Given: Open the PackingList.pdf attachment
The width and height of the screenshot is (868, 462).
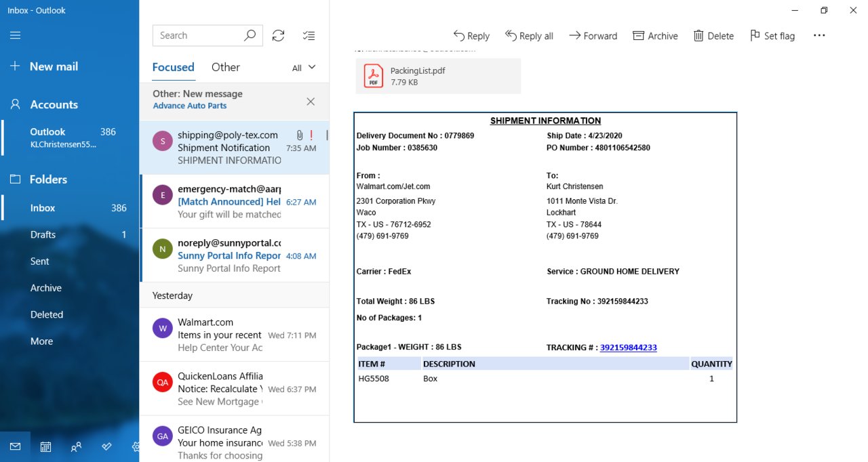Looking at the screenshot, I should (x=438, y=76).
